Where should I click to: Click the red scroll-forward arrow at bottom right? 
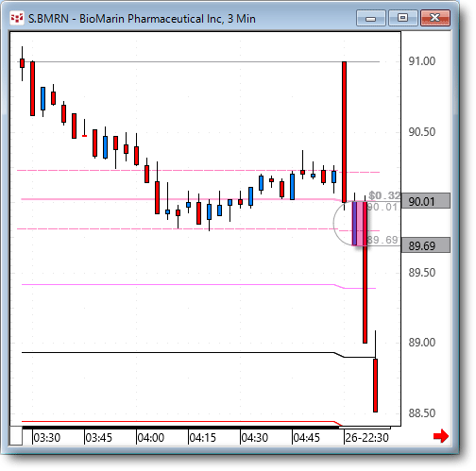click(x=441, y=436)
